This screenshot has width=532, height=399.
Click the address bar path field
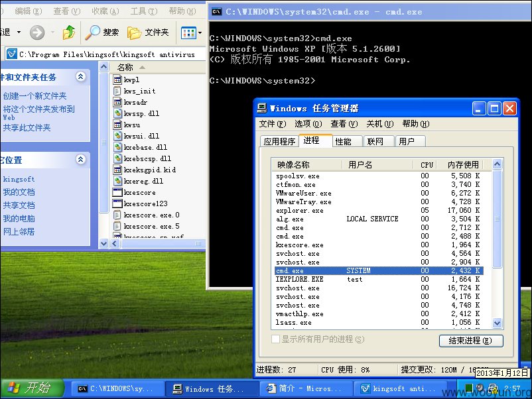click(x=107, y=54)
